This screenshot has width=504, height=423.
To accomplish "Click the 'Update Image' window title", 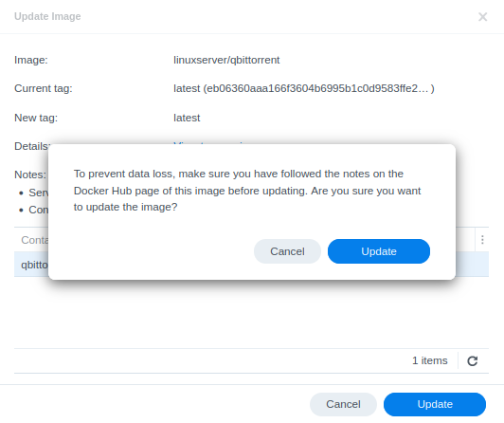I will tap(47, 16).
